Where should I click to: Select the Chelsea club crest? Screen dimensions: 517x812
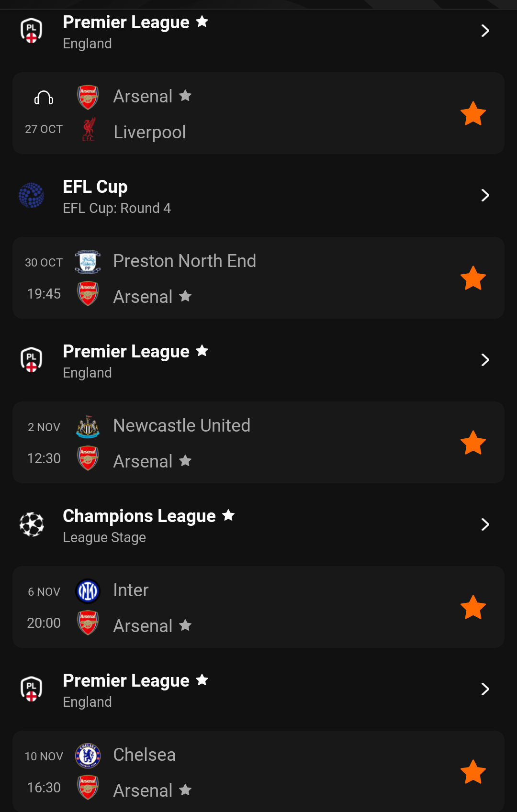coord(88,756)
